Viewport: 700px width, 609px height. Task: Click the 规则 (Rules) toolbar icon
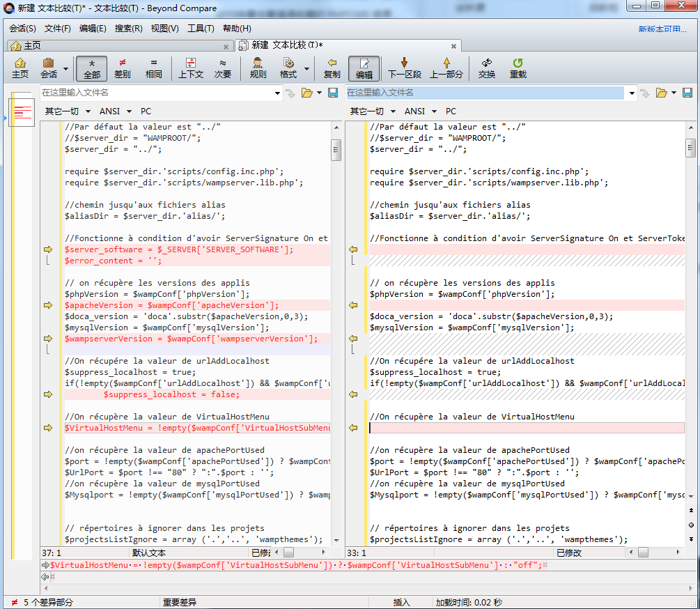pos(257,68)
